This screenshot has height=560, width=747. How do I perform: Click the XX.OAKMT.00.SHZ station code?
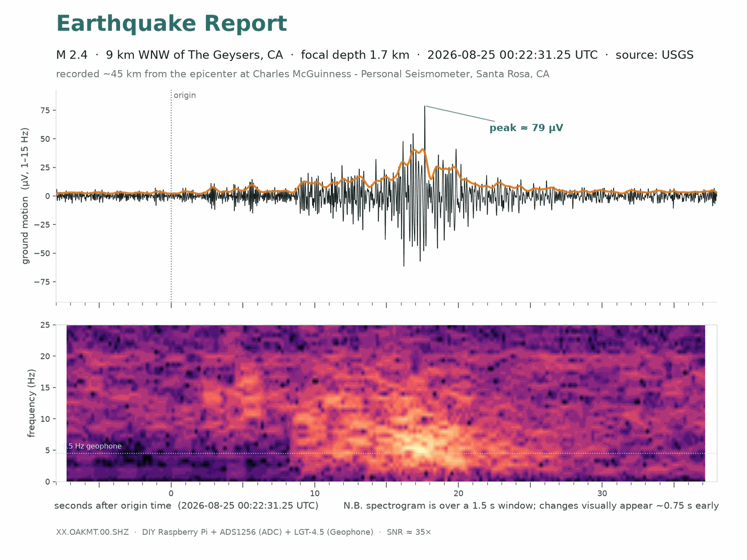click(x=92, y=532)
